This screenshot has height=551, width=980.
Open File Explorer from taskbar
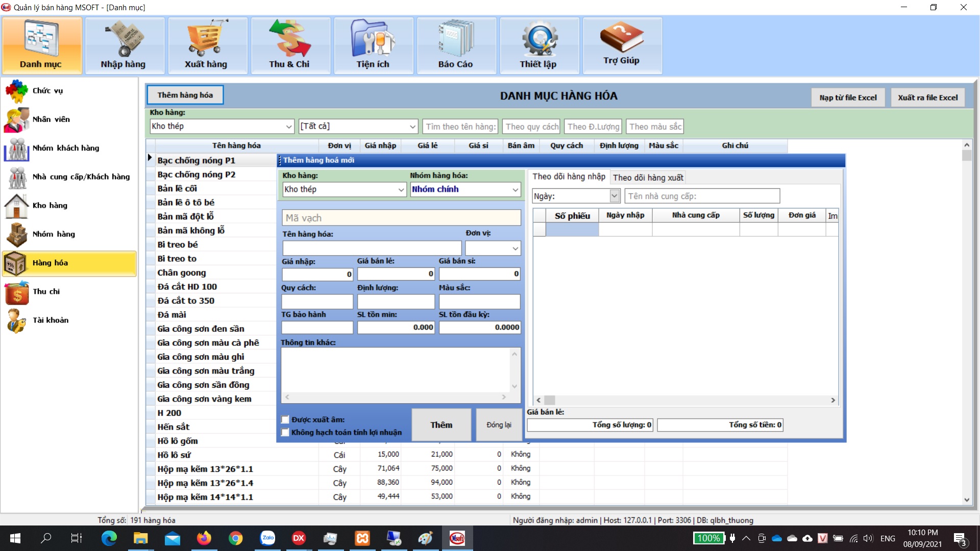[140, 538]
